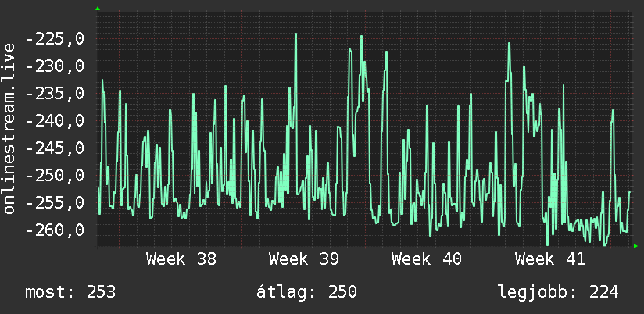
Task: Click the green arrow ending the x-axis
Action: point(635,246)
